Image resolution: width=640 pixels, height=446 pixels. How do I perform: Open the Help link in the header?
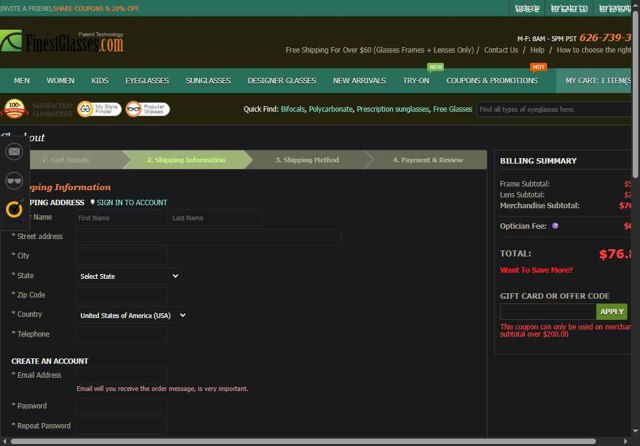pos(537,50)
